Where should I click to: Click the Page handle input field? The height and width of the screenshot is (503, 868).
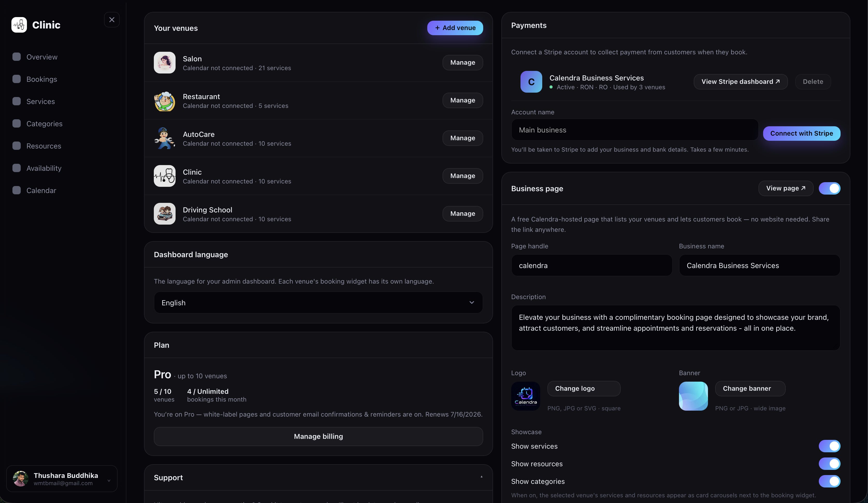(x=591, y=265)
